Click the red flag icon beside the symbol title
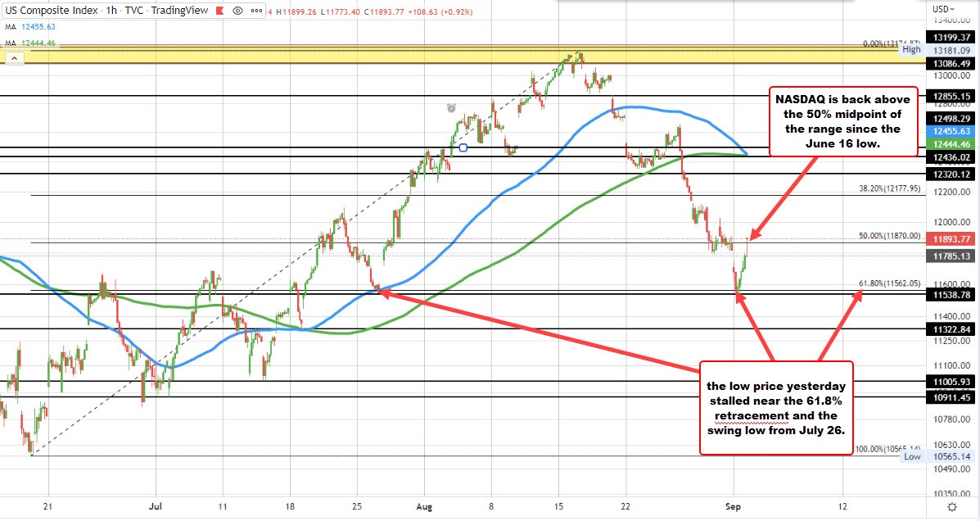The width and height of the screenshot is (980, 521). [219, 11]
